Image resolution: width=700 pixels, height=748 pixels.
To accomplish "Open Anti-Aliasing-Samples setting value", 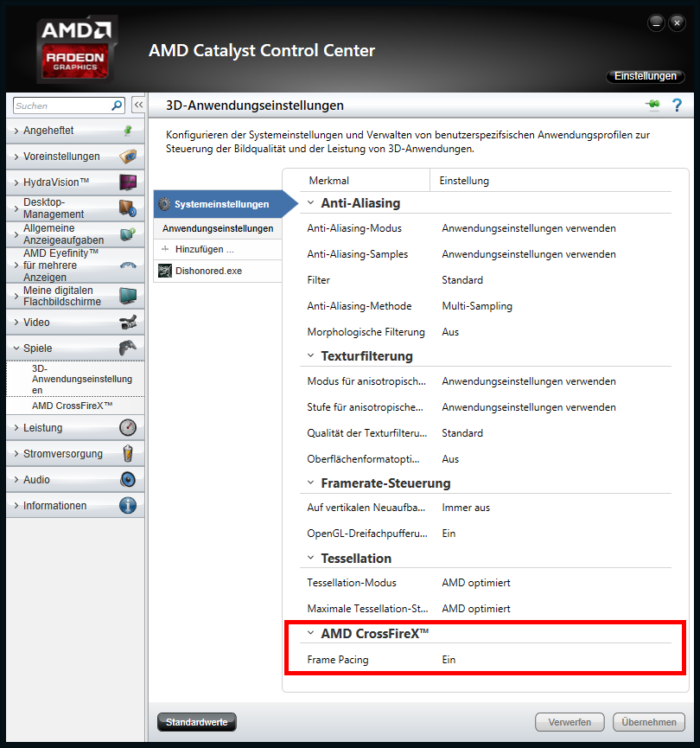I will pyautogui.click(x=528, y=254).
